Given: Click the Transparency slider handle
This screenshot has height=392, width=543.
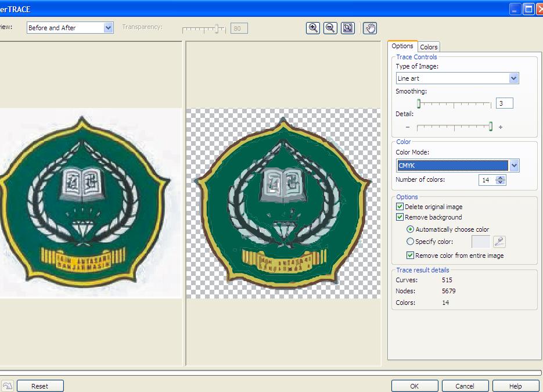Looking at the screenshot, I should click(x=217, y=28).
